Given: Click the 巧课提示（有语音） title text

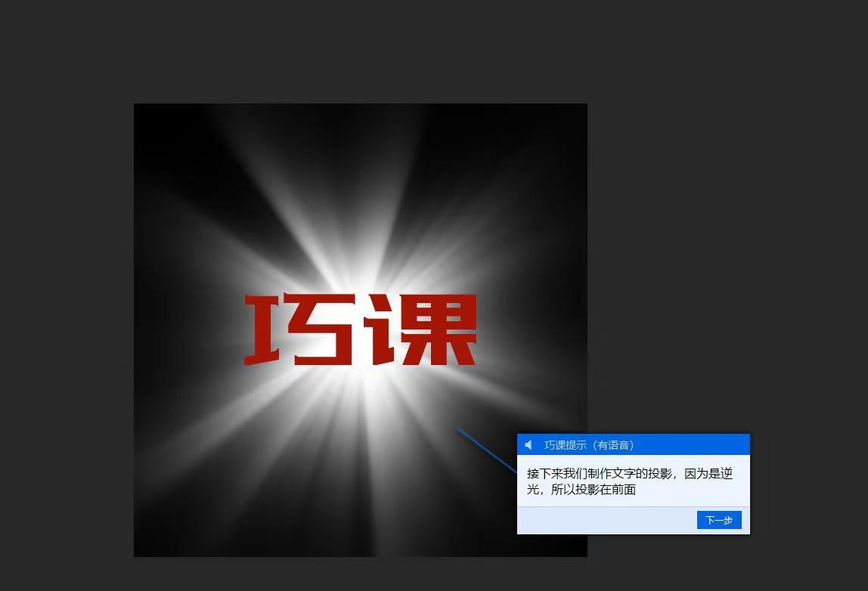Looking at the screenshot, I should pos(589,445).
